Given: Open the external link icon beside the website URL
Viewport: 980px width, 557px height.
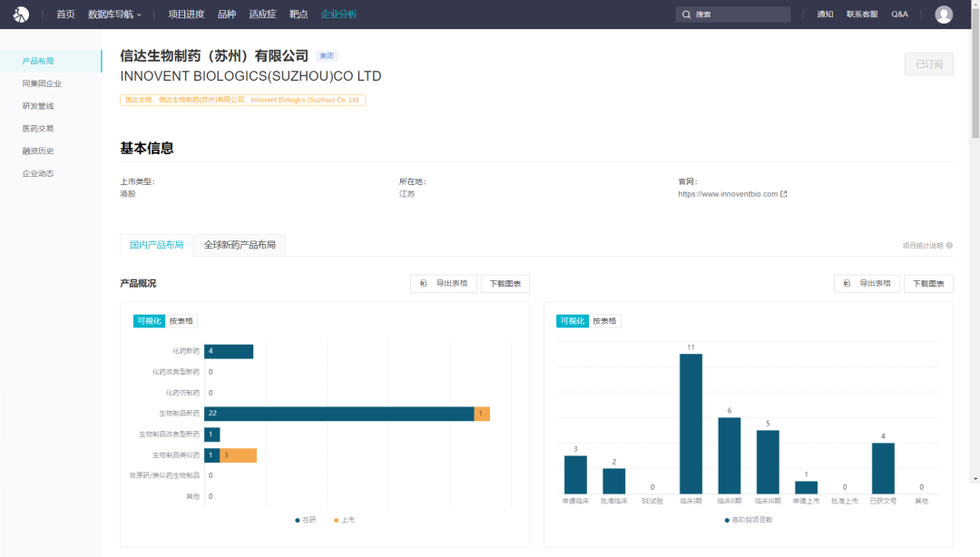Looking at the screenshot, I should 784,194.
